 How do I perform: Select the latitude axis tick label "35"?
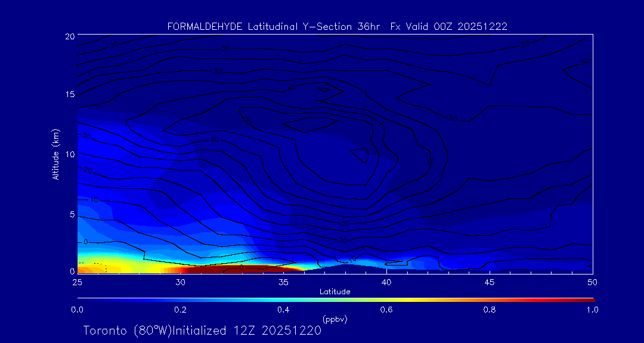click(283, 282)
